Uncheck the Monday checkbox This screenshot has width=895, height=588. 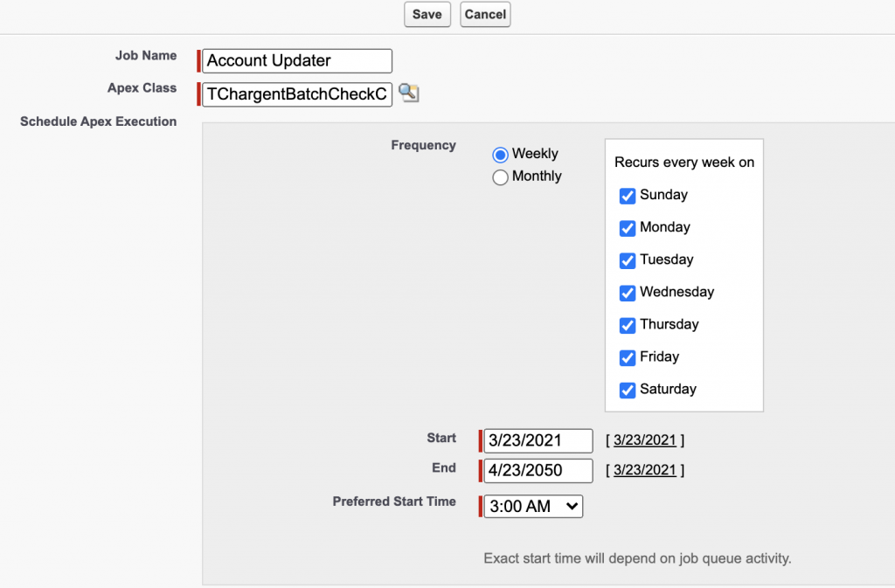[x=628, y=228]
